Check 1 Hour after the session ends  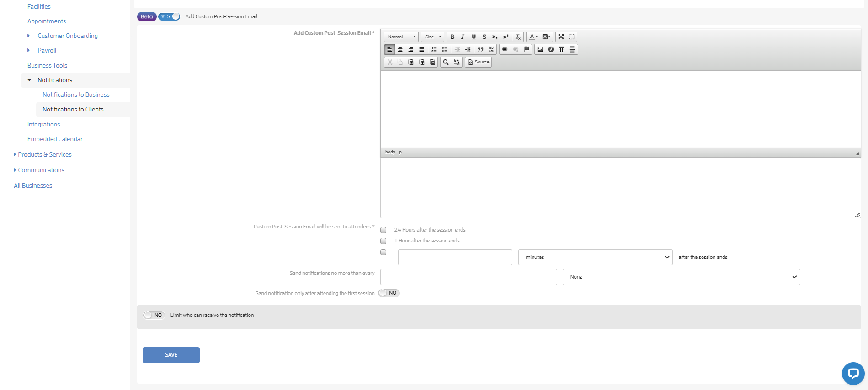tap(383, 241)
